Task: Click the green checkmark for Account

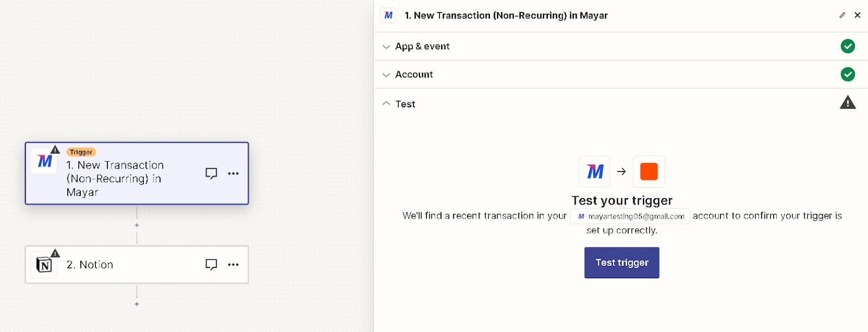Action: pyautogui.click(x=847, y=74)
